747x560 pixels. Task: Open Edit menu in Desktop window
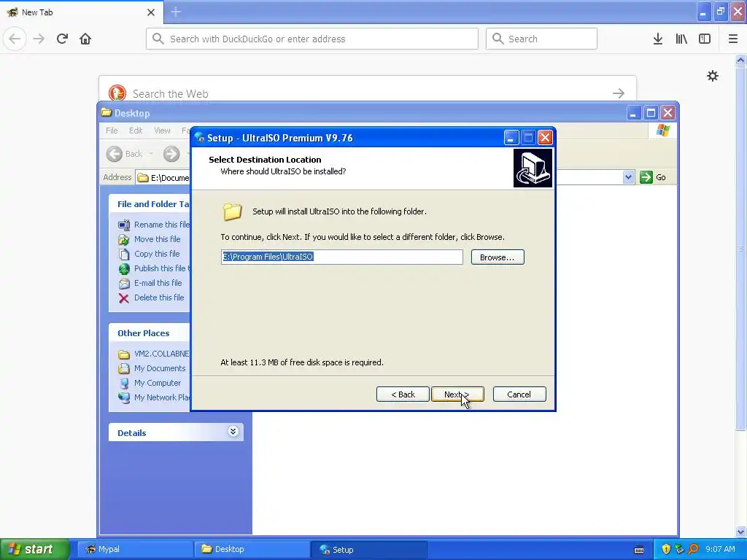tap(136, 131)
